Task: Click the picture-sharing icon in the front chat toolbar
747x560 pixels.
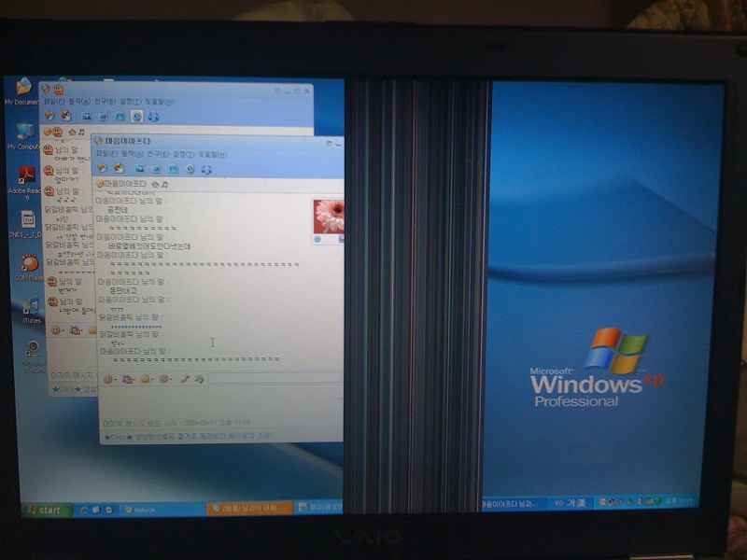Action: coord(139,169)
